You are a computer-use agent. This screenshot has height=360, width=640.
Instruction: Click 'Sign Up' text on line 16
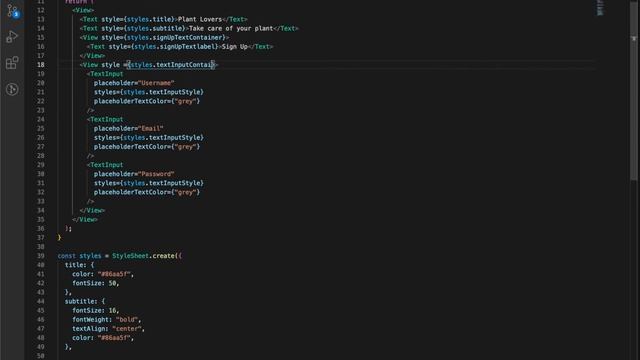[x=234, y=47]
